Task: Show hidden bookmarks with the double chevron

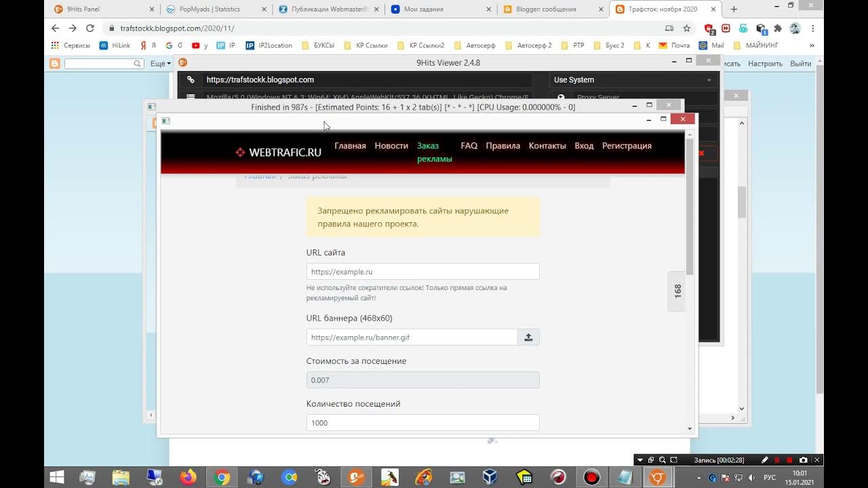Action: click(x=812, y=45)
